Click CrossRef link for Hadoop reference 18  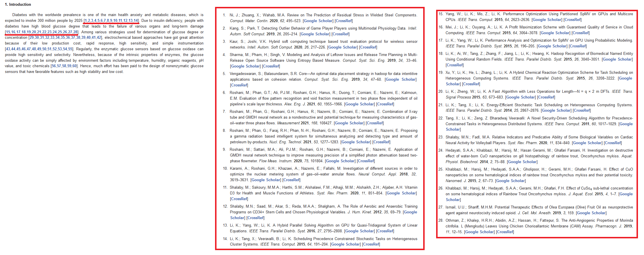pos(455,65)
